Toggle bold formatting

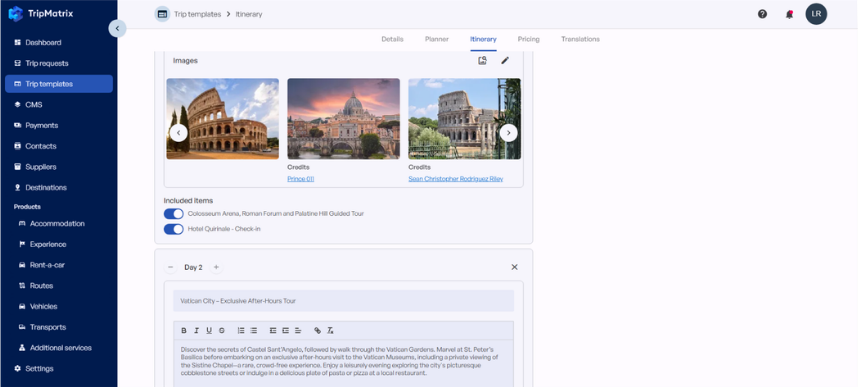click(x=184, y=331)
